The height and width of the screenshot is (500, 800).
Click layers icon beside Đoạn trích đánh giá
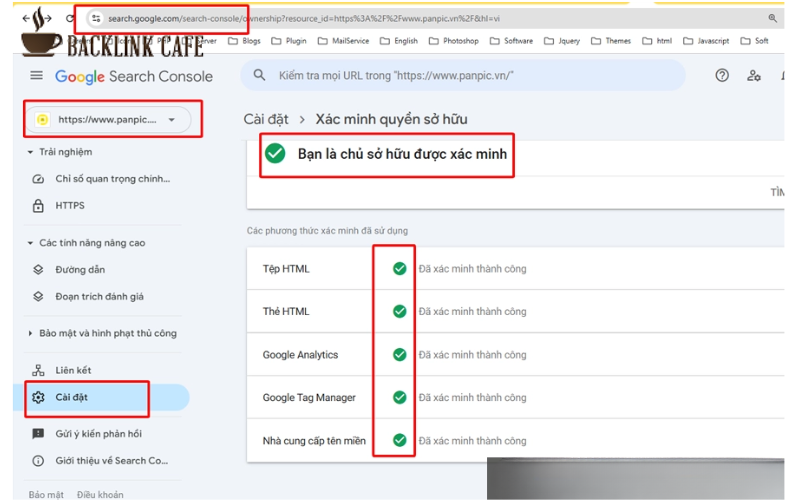click(38, 296)
